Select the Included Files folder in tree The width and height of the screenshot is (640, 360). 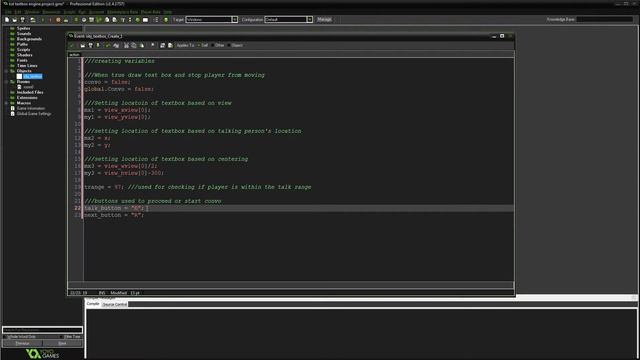30,93
